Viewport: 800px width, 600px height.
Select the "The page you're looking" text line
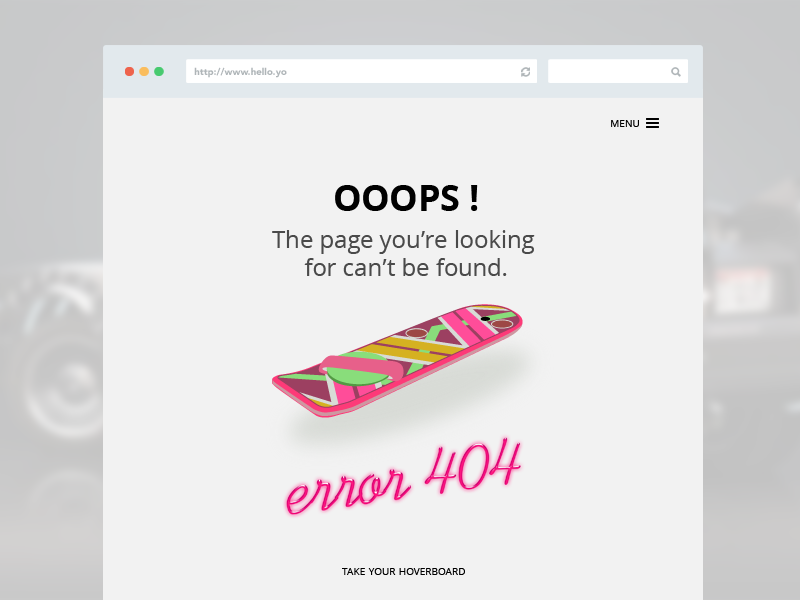[x=403, y=240]
